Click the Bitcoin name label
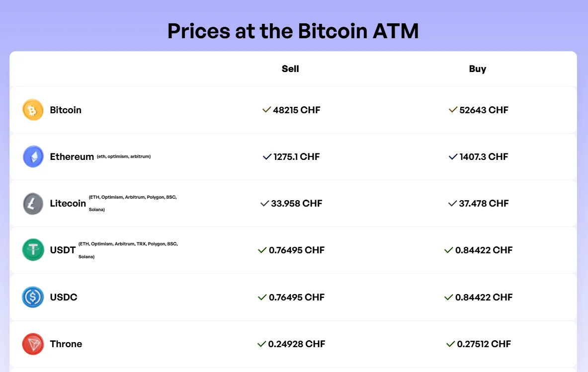Viewport: 588px width, 372px height. [x=66, y=110]
